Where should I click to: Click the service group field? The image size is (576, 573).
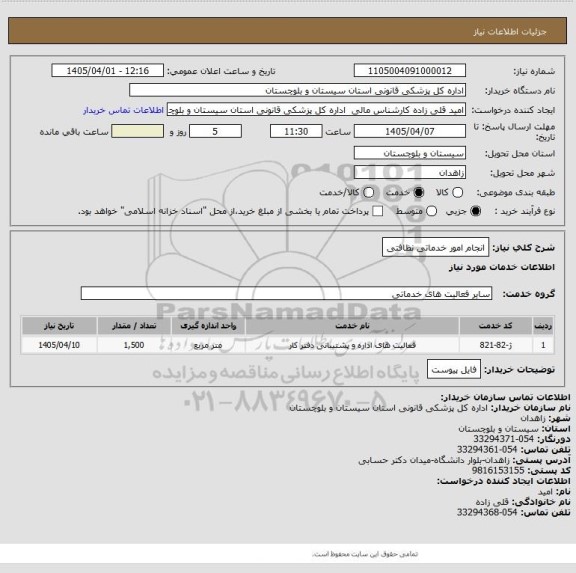(286, 294)
